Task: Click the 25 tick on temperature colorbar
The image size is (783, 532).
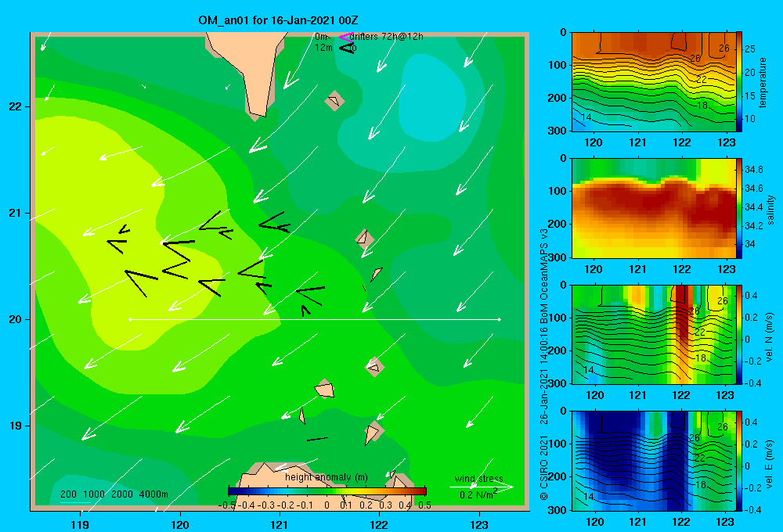Action: [750, 49]
